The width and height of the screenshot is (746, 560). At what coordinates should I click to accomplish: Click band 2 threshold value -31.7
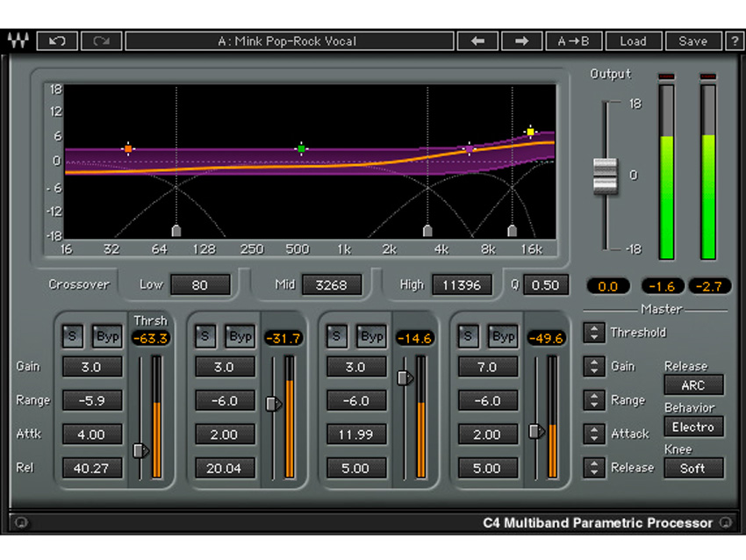coord(283,338)
